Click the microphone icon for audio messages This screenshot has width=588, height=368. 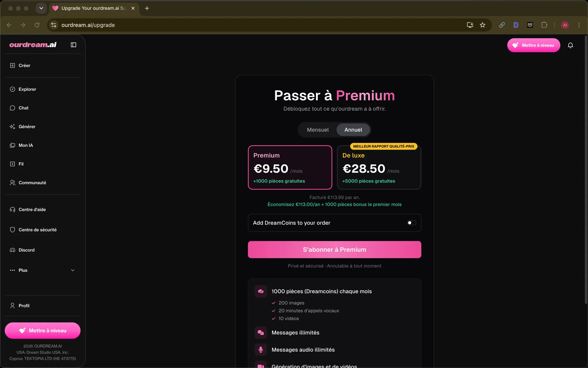(x=261, y=349)
